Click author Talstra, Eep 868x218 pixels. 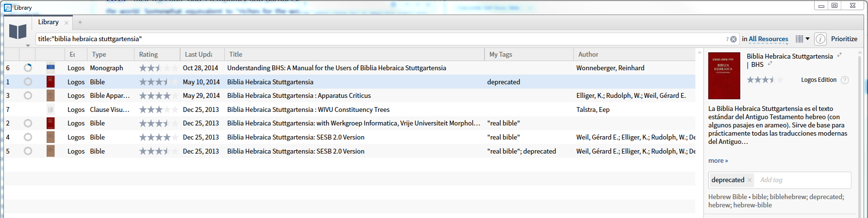pos(593,109)
